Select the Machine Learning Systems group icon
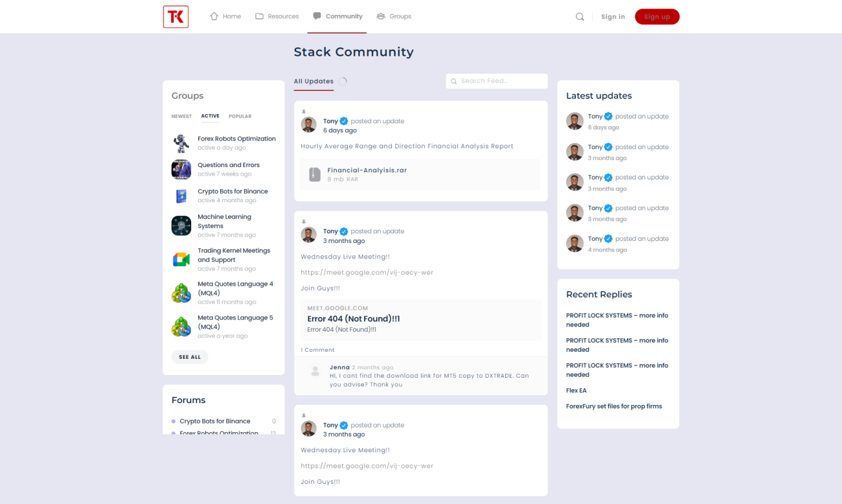The image size is (842, 504). 181,225
